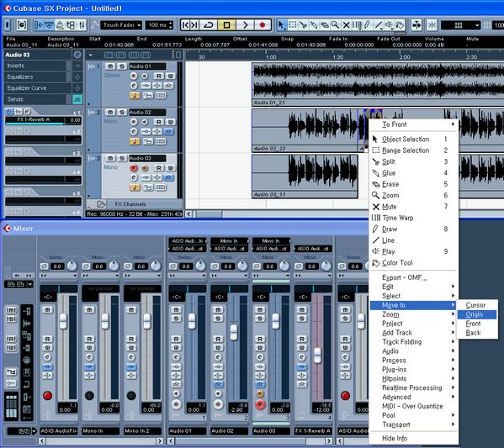Select the Erase tool in toolbar
Image resolution: width=504 pixels, height=448 pixels.
click(x=325, y=25)
